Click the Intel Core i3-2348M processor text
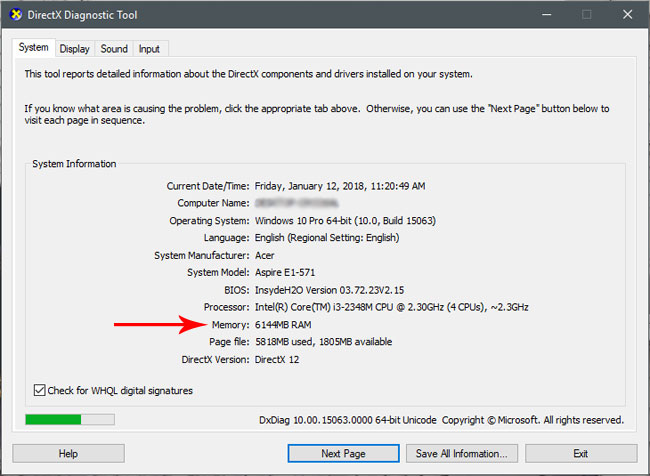 [392, 307]
